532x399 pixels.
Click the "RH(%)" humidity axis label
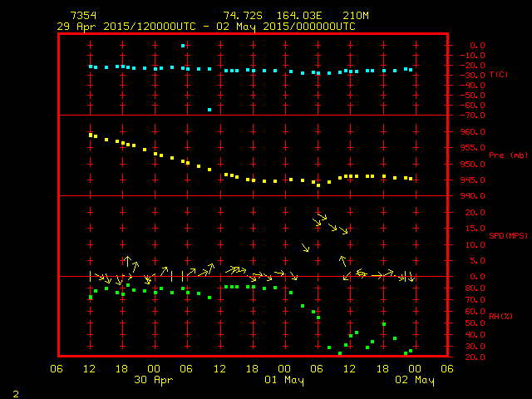[500, 316]
